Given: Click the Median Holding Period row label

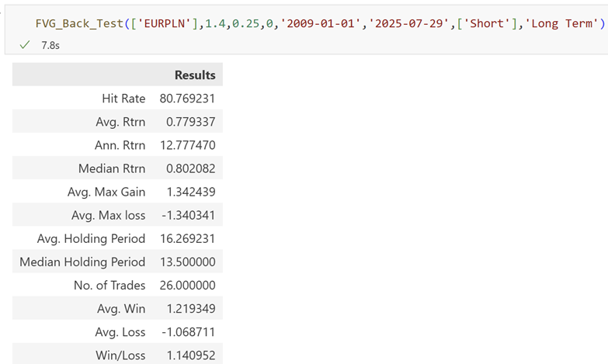Looking at the screenshot, I should coord(82,262).
